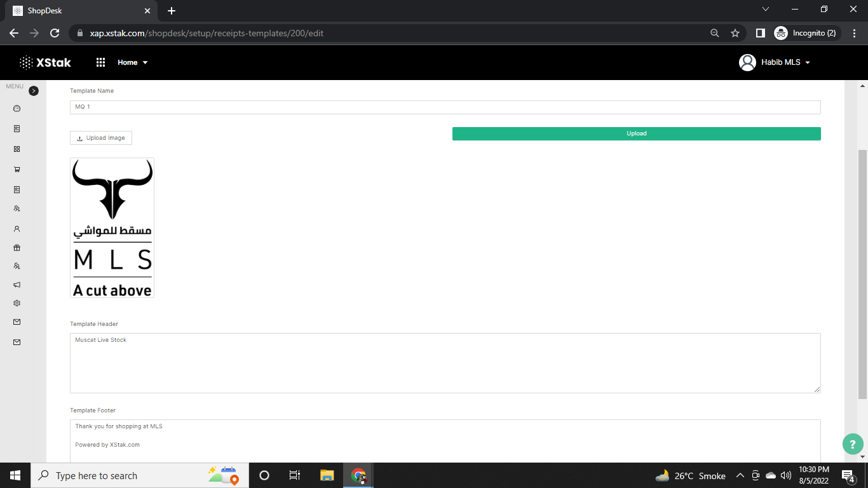
Task: Focus the Template Header text area
Action: click(x=445, y=363)
